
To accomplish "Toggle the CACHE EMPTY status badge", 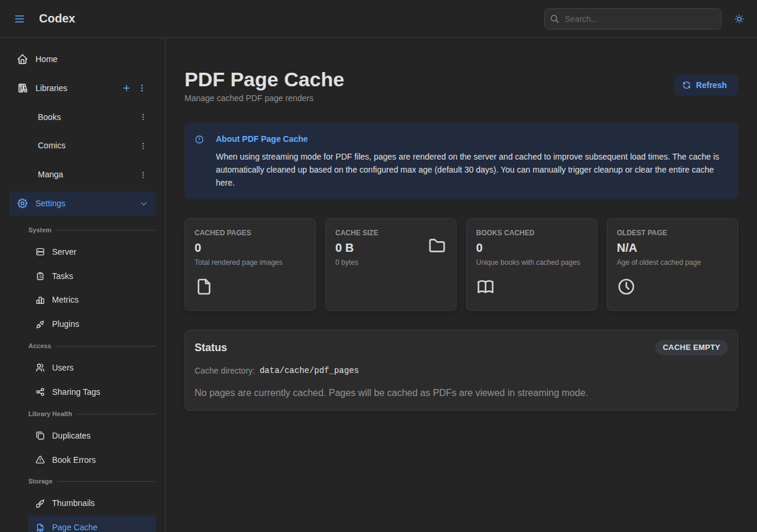I will pyautogui.click(x=691, y=348).
